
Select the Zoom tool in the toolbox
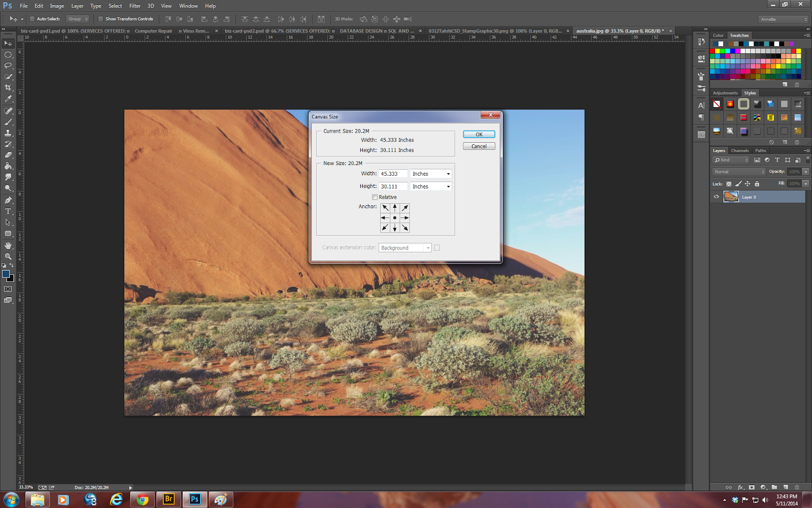click(8, 257)
